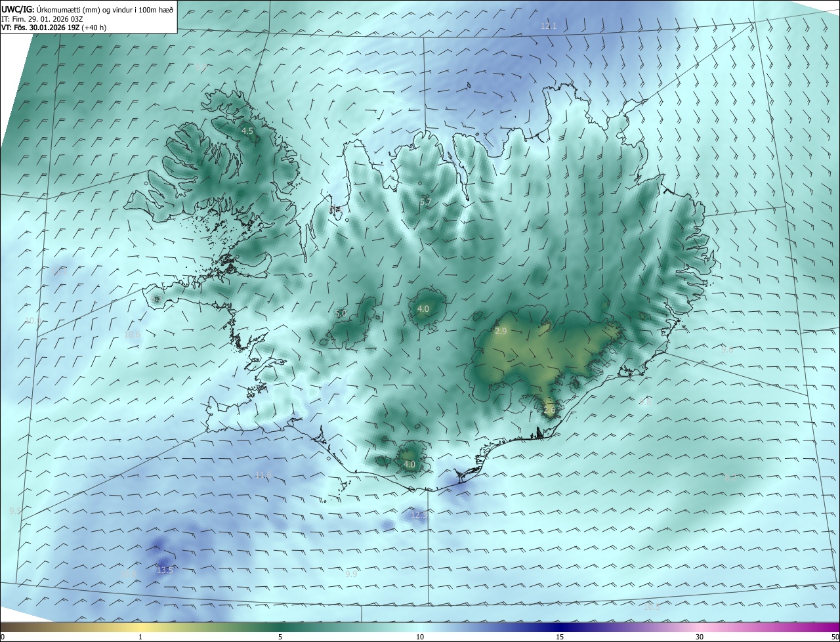Screen dimensions: 840x642
Task: Click the yellow segment of the color scale
Action: point(140,627)
